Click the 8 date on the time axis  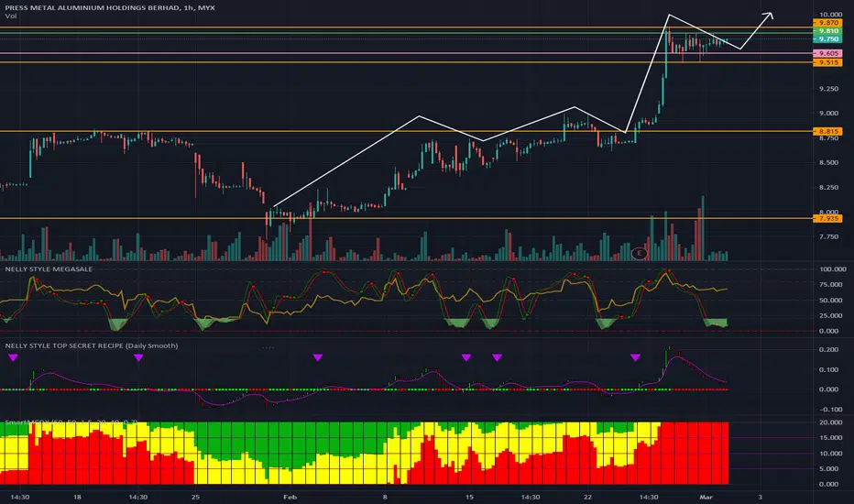click(385, 498)
